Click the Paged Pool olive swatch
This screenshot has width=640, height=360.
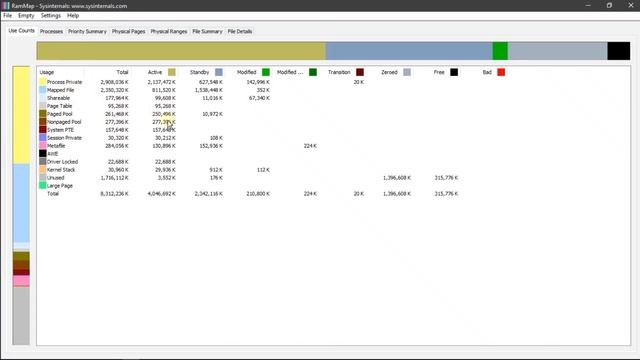(43, 114)
